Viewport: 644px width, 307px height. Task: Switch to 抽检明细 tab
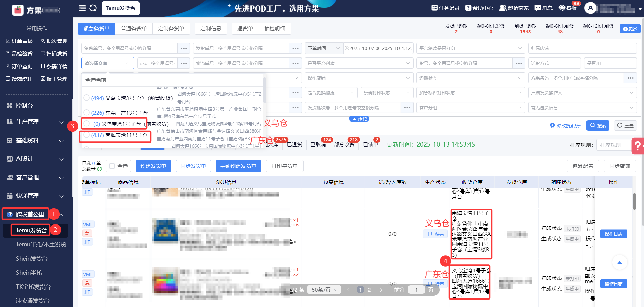[275, 29]
